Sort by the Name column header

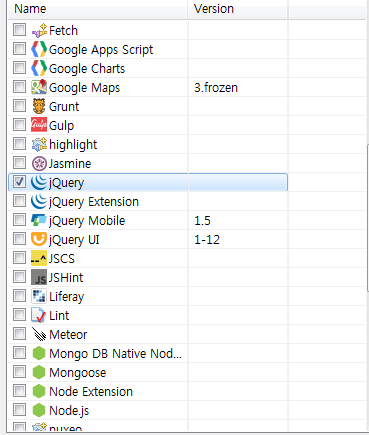point(98,9)
